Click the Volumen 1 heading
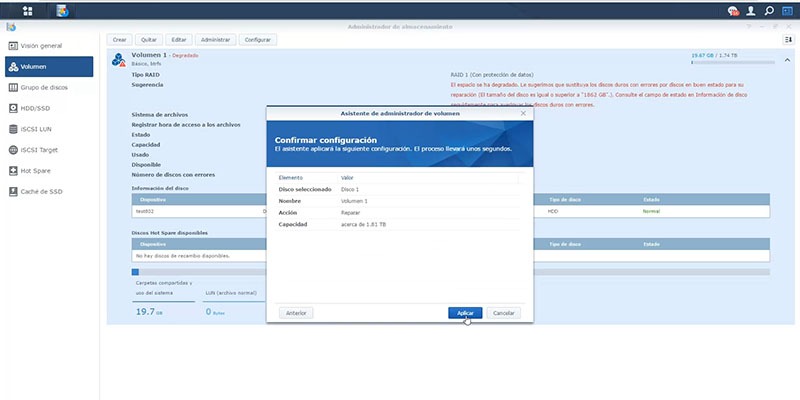The image size is (800, 400). point(149,55)
